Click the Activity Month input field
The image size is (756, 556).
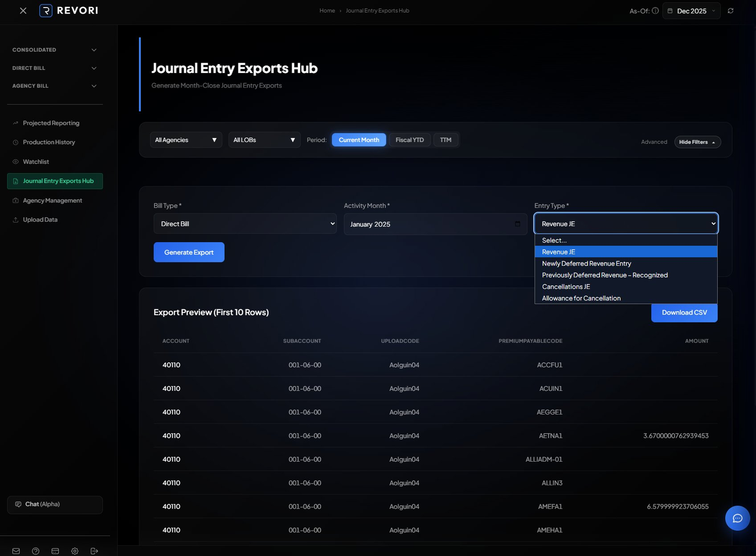click(x=435, y=224)
